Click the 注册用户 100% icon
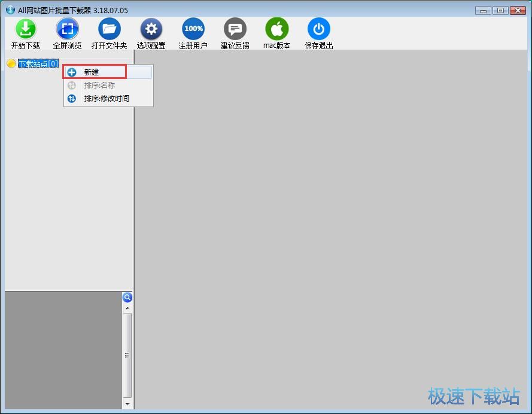 [x=193, y=29]
